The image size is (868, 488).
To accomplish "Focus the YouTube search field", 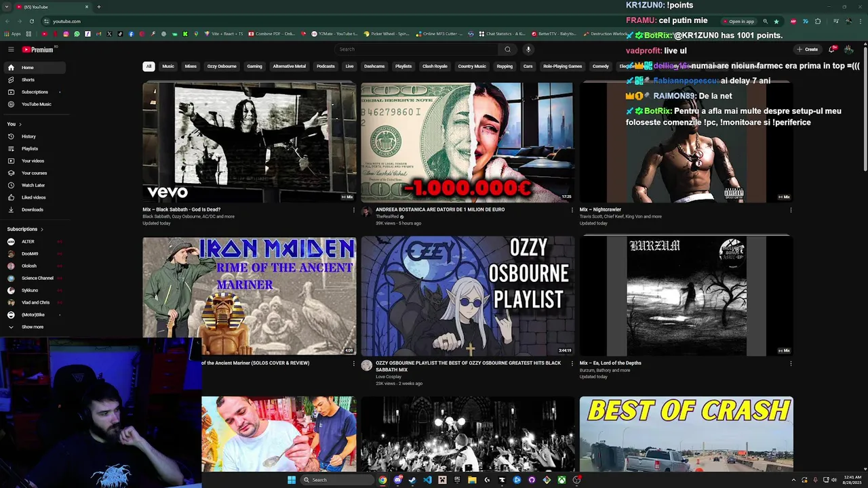I will pyautogui.click(x=417, y=49).
